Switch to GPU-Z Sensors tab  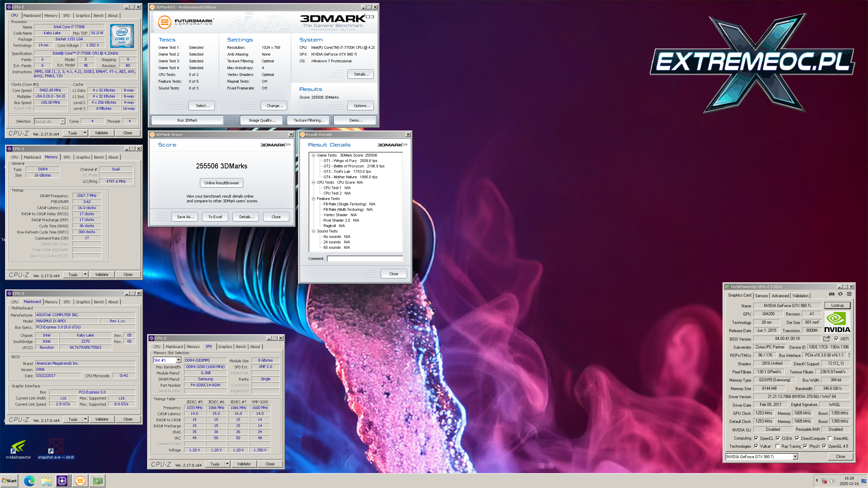[761, 296]
